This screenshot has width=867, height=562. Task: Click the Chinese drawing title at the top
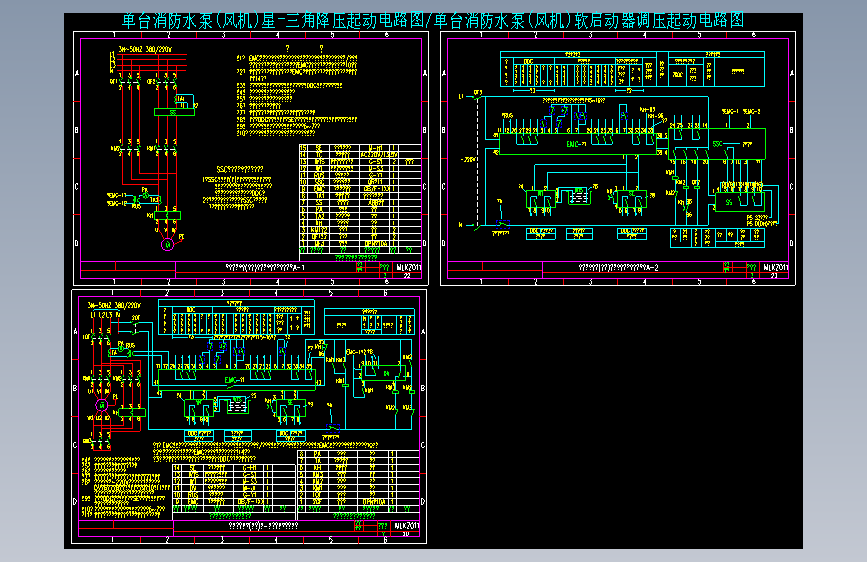click(433, 21)
